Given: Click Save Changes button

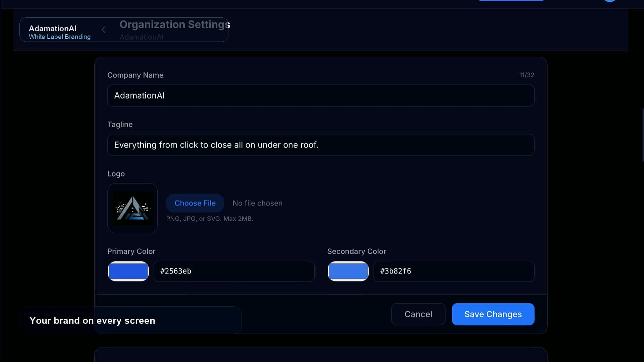Looking at the screenshot, I should [x=493, y=314].
